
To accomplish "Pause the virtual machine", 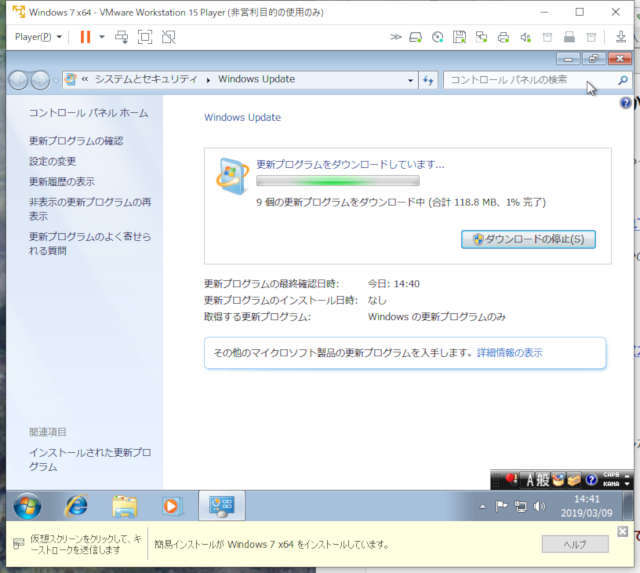I will click(85, 37).
